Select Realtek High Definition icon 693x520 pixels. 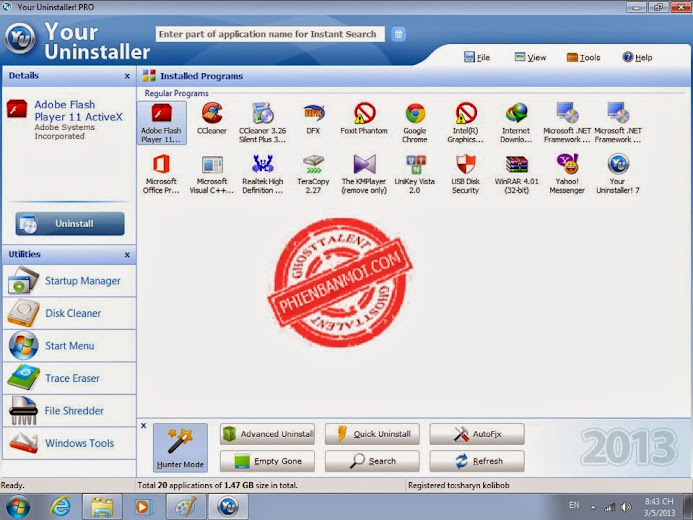(263, 174)
